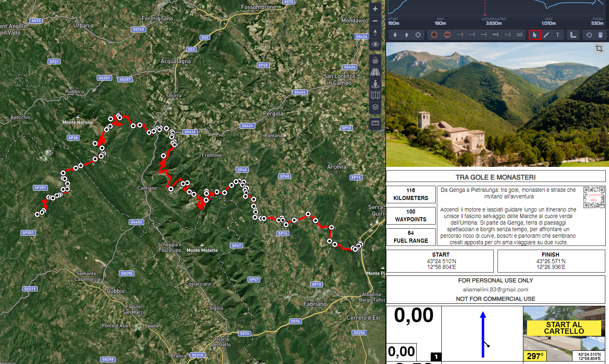Click the Frontone label on map
The image size is (609, 364).
[x=211, y=155]
